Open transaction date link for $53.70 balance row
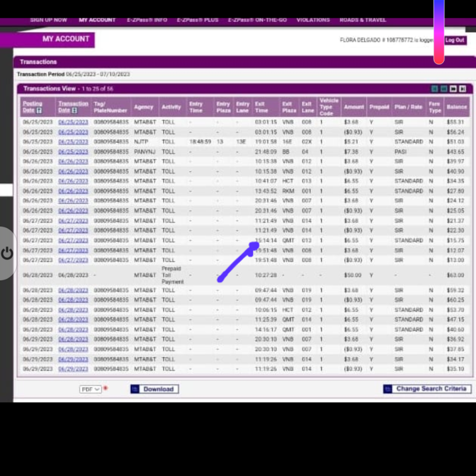Image resolution: width=476 pixels, height=476 pixels. (x=73, y=310)
